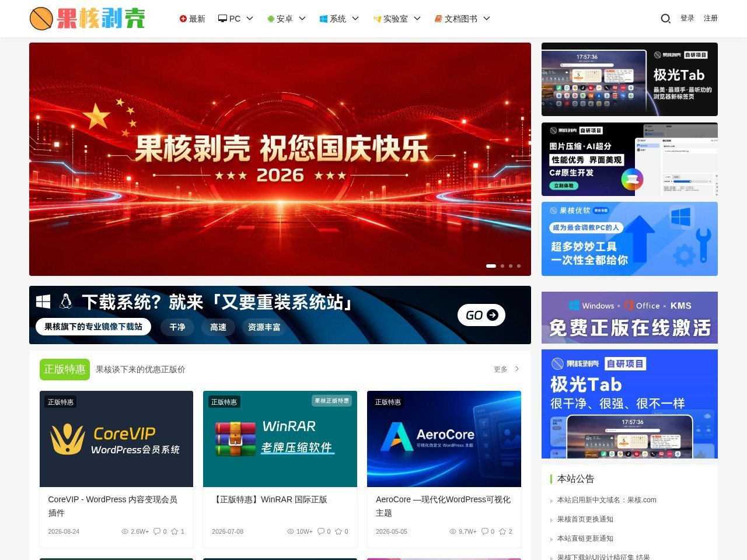The height and width of the screenshot is (560, 747).
Task: Click the flask icon beside 实验室
Action: pos(377,19)
